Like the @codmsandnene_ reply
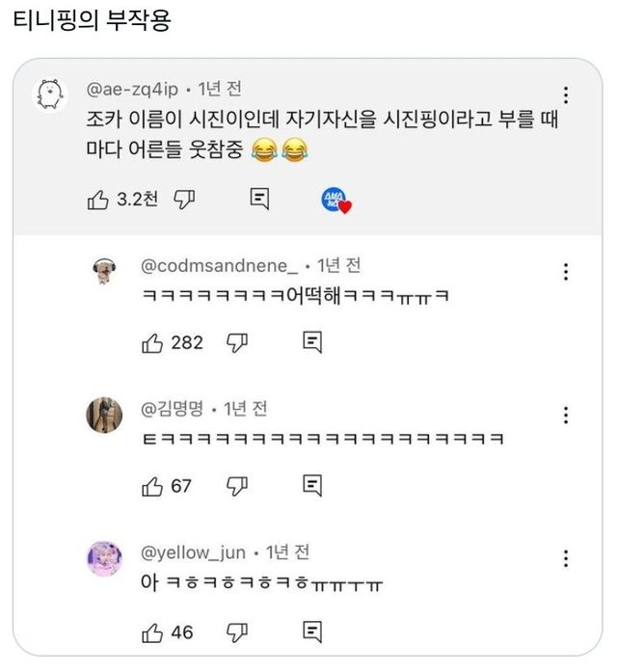 pyautogui.click(x=152, y=342)
